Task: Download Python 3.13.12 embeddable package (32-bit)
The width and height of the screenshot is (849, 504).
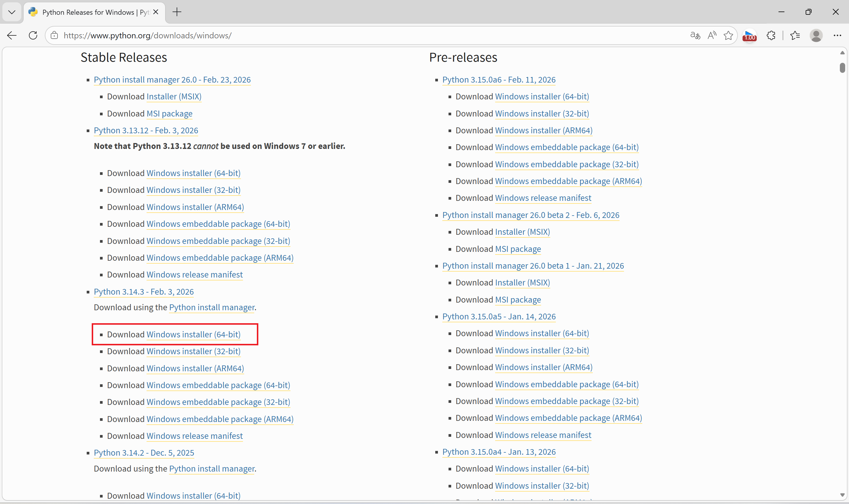Action: coord(218,241)
